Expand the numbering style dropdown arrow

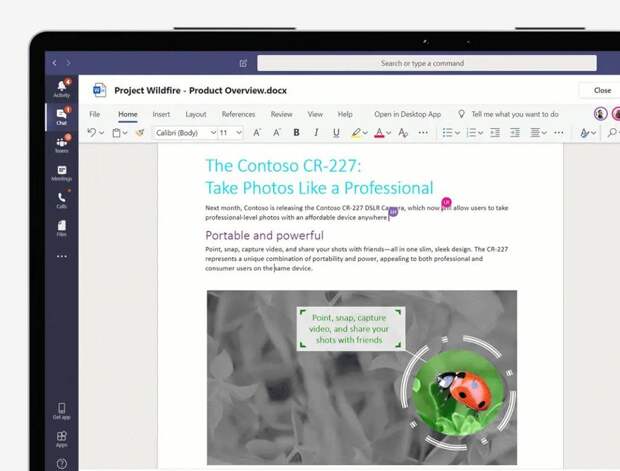point(480,133)
